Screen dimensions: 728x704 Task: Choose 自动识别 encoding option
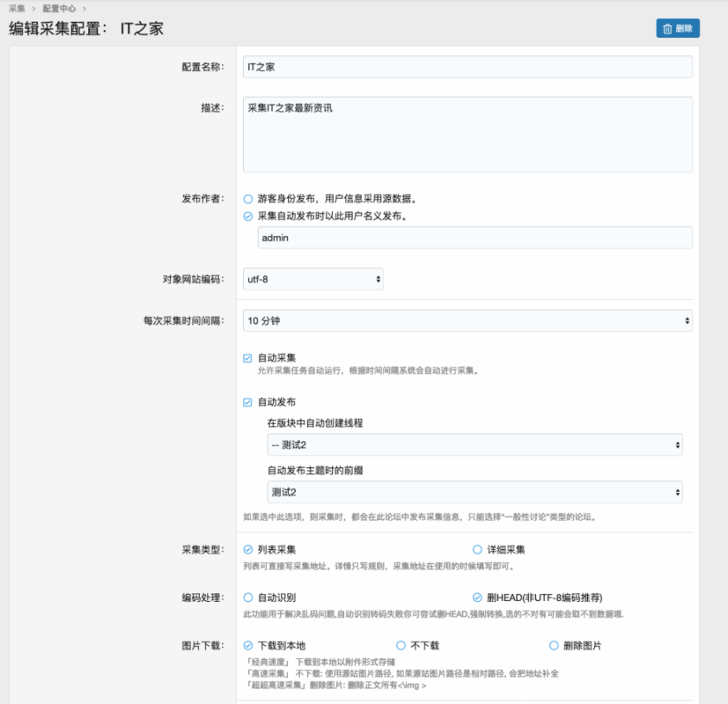248,597
